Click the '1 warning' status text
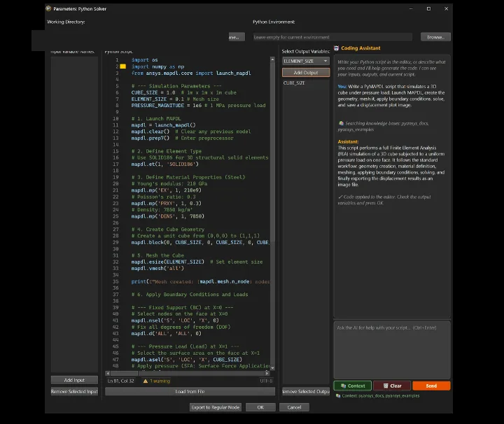The width and height of the screenshot is (504, 424). (160, 381)
